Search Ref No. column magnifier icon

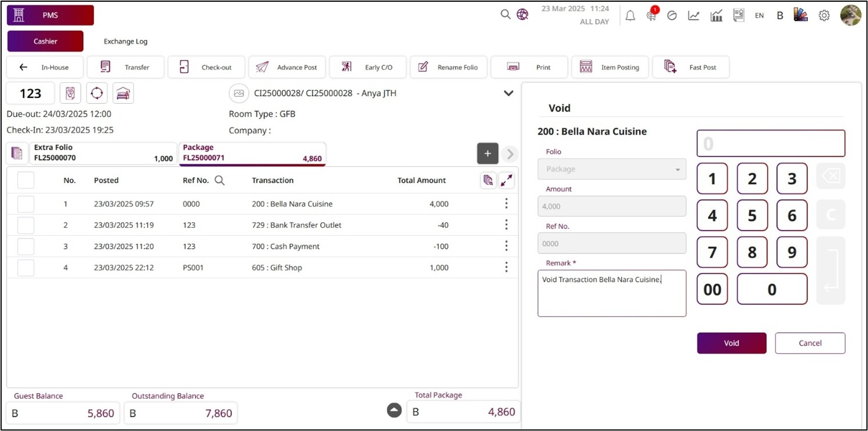pos(220,180)
